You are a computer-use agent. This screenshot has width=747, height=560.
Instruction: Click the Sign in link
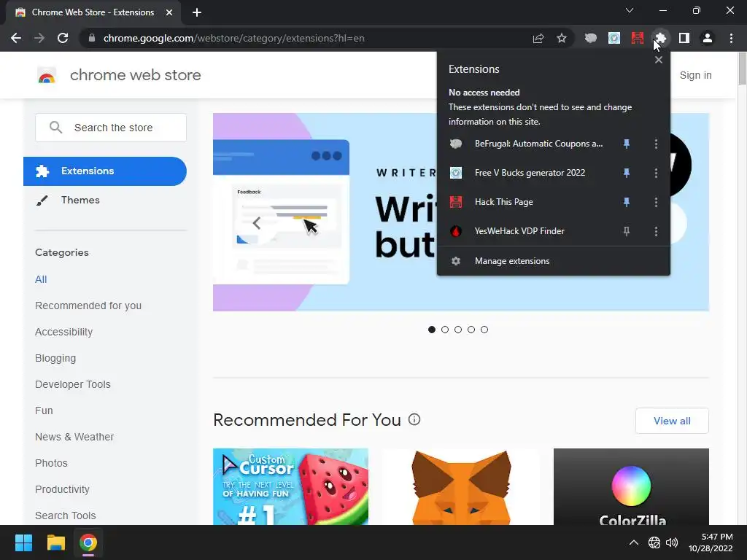[695, 75]
